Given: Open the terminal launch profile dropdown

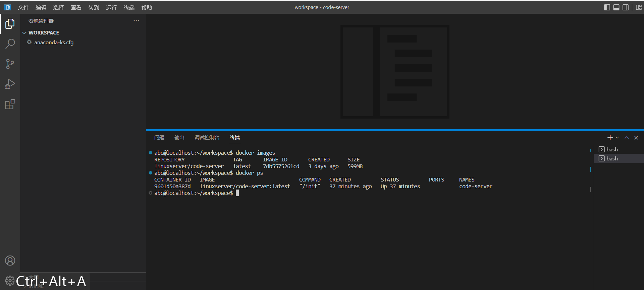Looking at the screenshot, I should [617, 138].
